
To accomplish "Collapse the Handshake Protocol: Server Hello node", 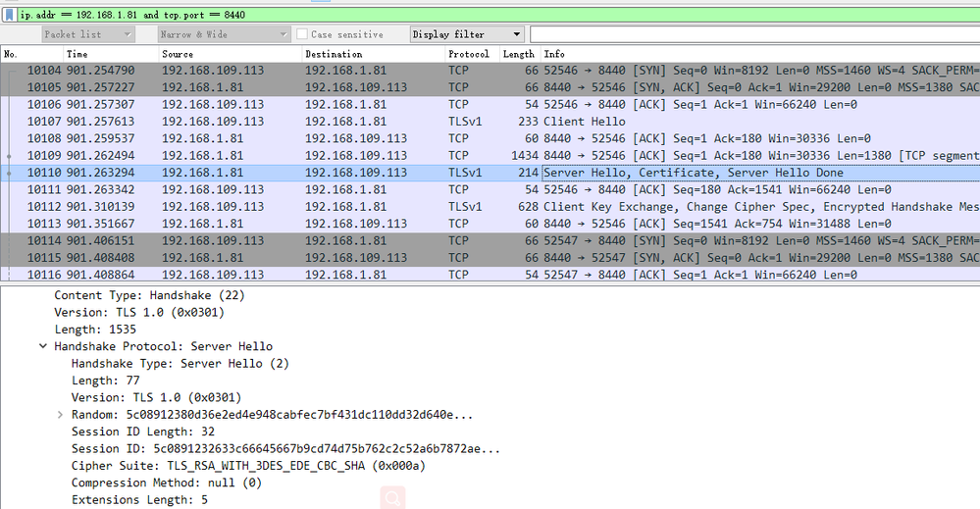I will coord(43,346).
